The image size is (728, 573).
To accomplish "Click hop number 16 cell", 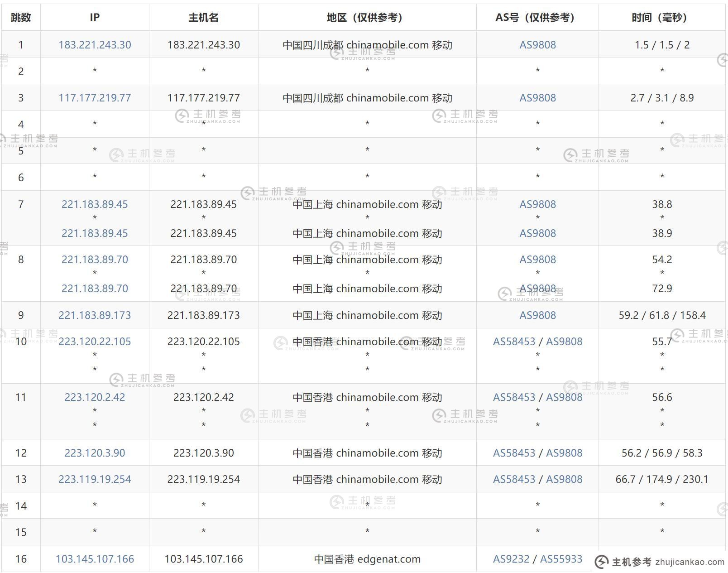I will (21, 559).
